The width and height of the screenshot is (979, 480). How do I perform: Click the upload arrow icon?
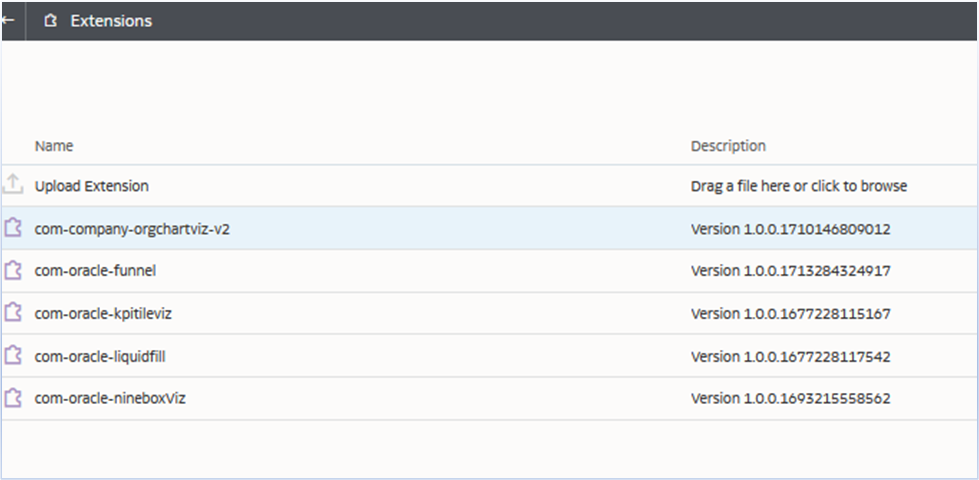tap(12, 185)
